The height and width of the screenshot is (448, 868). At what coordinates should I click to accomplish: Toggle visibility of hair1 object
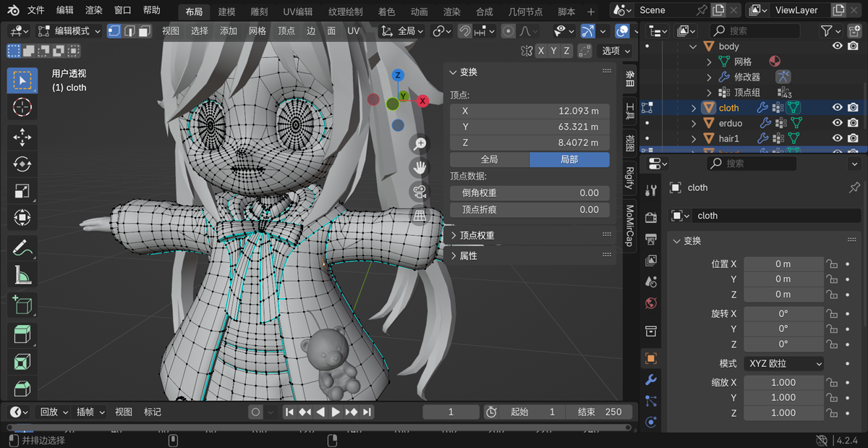[837, 138]
